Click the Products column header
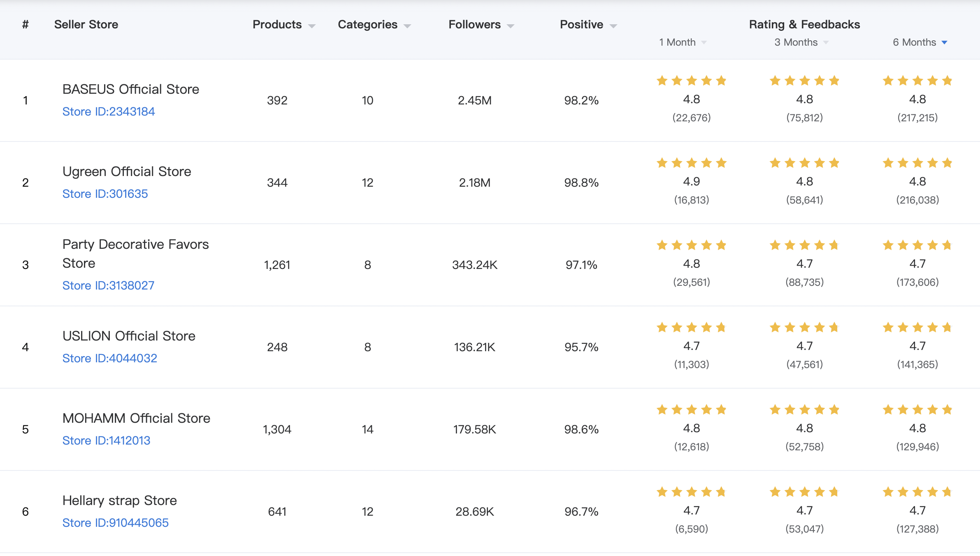 [x=277, y=25]
